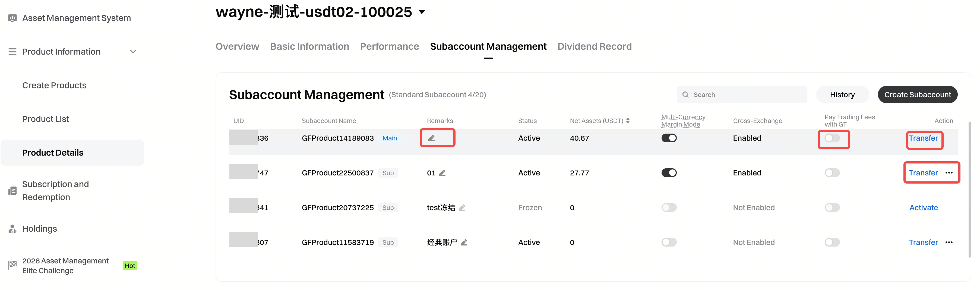Screen dimensions: 980x290
Task: Click the Net Assets (USDT) sort arrows
Action: pyautogui.click(x=628, y=121)
